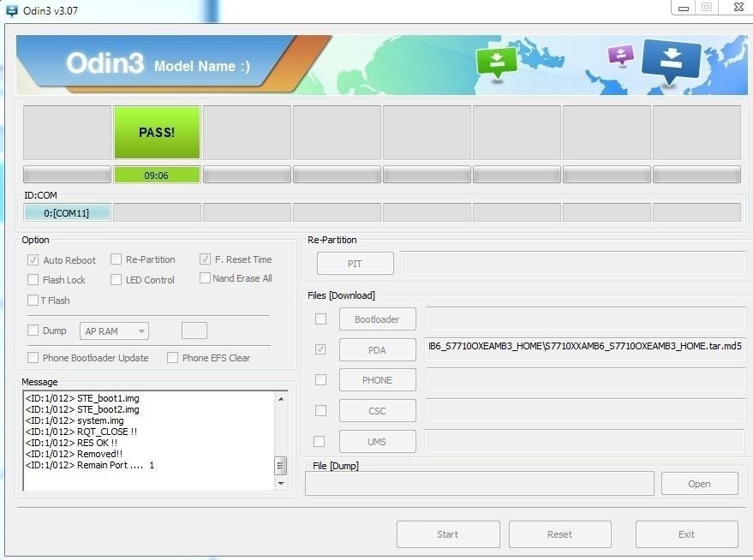Check the Dump option
753x560 pixels.
click(33, 331)
